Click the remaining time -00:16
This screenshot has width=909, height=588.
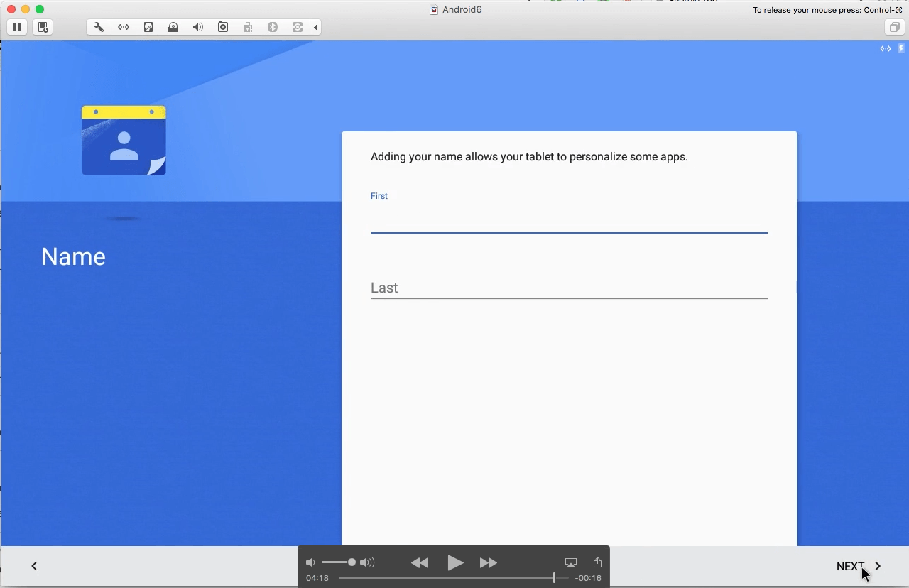point(588,578)
